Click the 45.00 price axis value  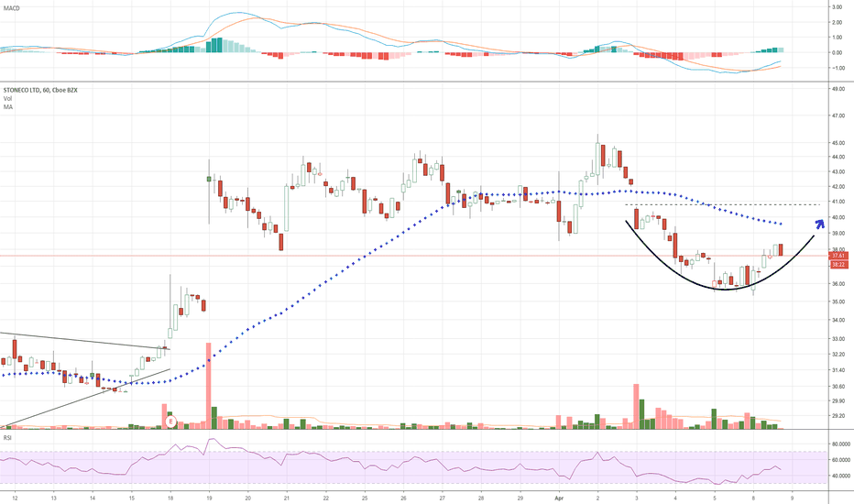click(838, 143)
